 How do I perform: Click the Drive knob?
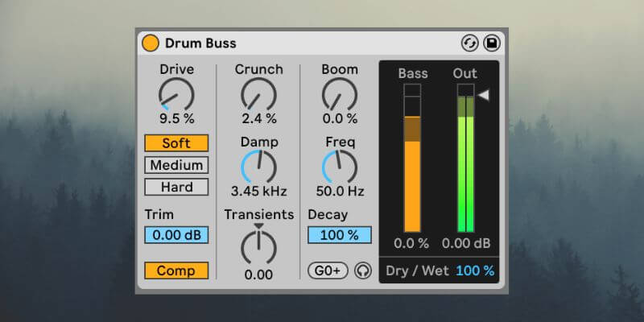176,94
